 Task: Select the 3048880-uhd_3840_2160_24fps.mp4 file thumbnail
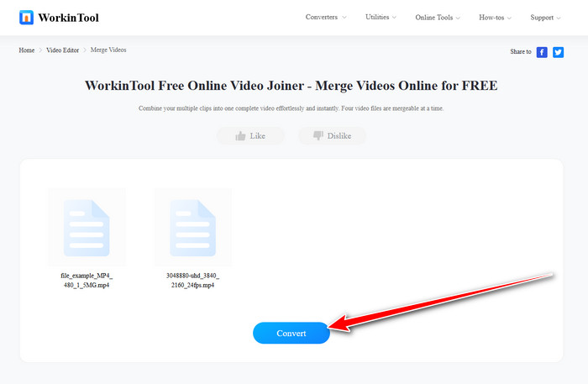pos(192,227)
